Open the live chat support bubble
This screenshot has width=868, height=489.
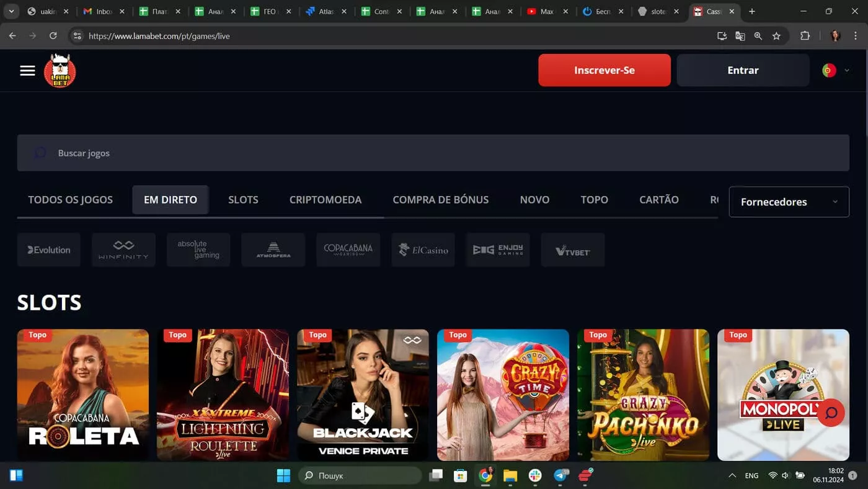(831, 413)
